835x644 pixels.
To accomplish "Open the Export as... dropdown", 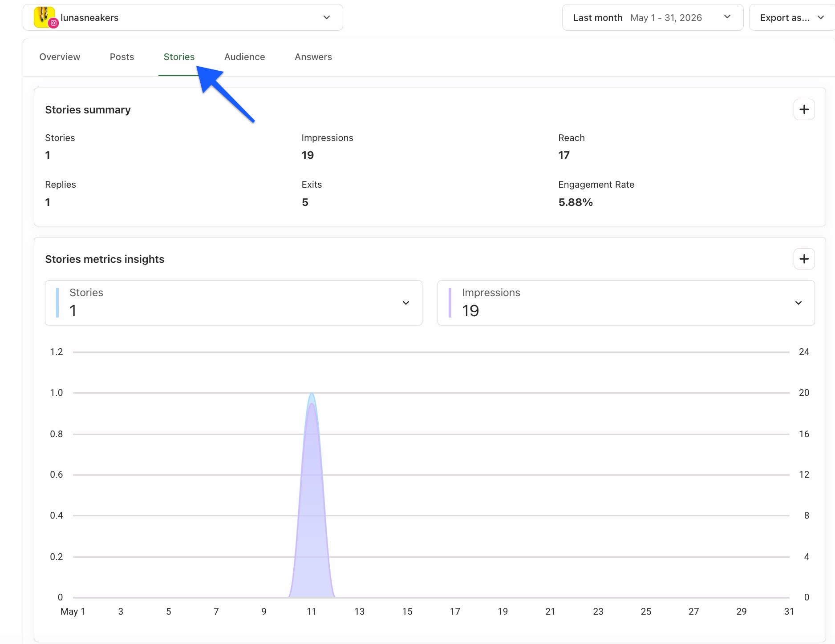I will tap(792, 17).
